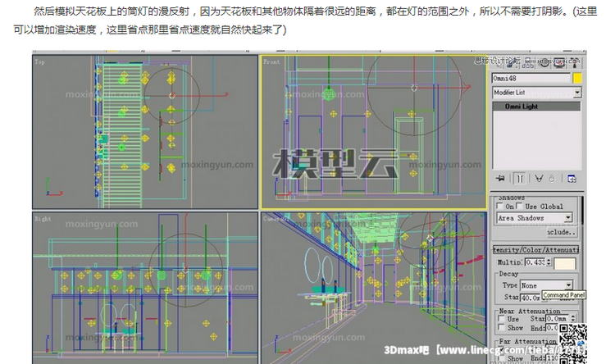This screenshot has height=364, width=615.
Task: Click the Multiplier spinner arrows
Action: (x=549, y=262)
